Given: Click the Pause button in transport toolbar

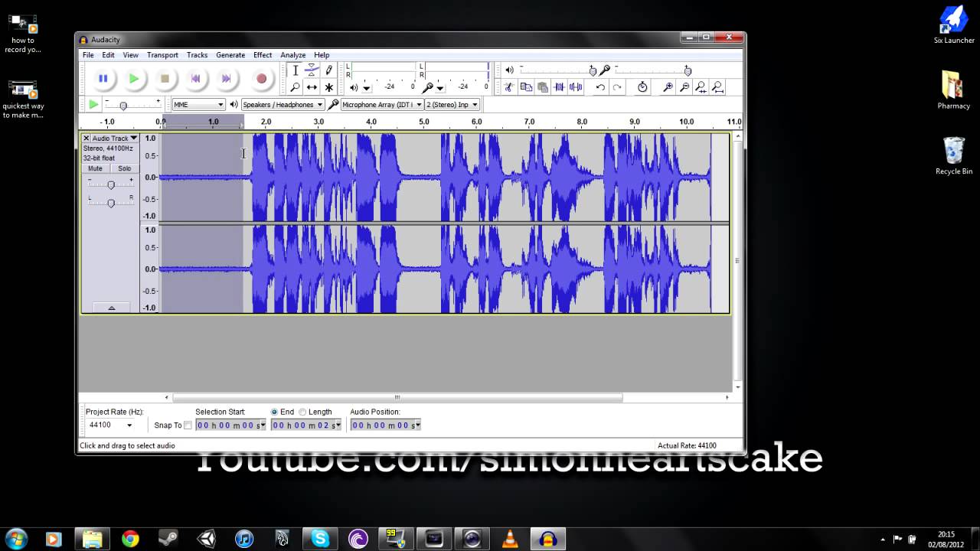Looking at the screenshot, I should (103, 78).
